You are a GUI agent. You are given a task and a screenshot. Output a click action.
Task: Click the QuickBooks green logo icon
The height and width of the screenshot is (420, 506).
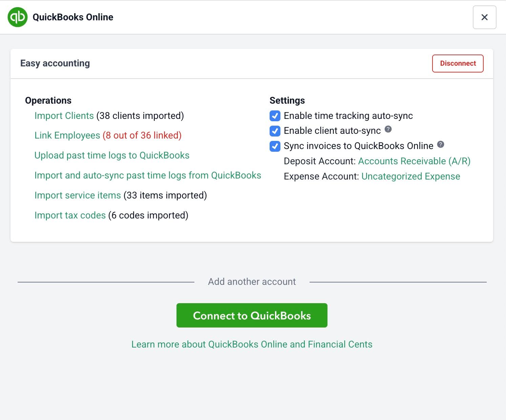pos(18,17)
